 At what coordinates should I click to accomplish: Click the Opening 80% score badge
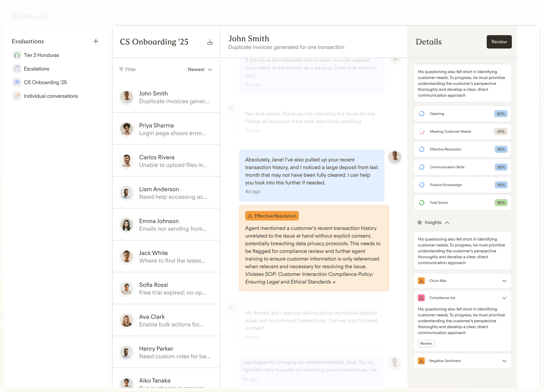(x=501, y=114)
